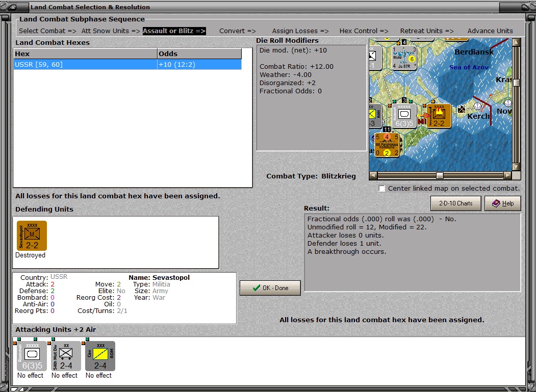This screenshot has height=392, width=536.
Task: Click the Combat Ratio: +12.00 line
Action: click(296, 67)
